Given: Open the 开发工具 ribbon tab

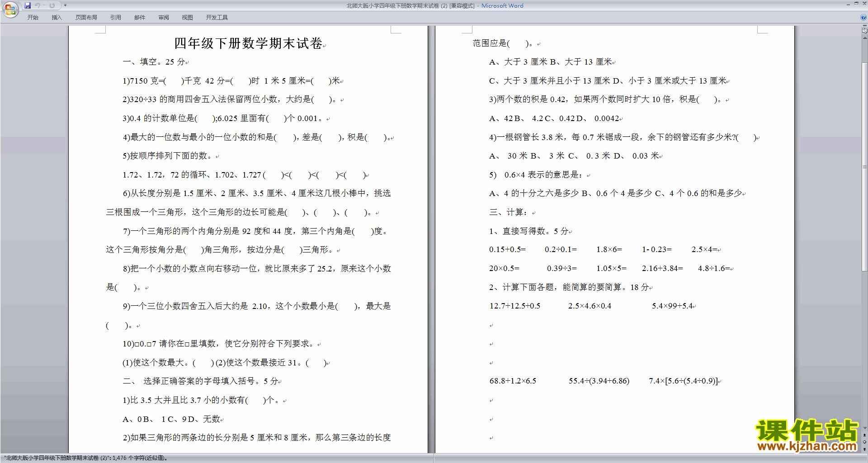Looking at the screenshot, I should tap(217, 18).
